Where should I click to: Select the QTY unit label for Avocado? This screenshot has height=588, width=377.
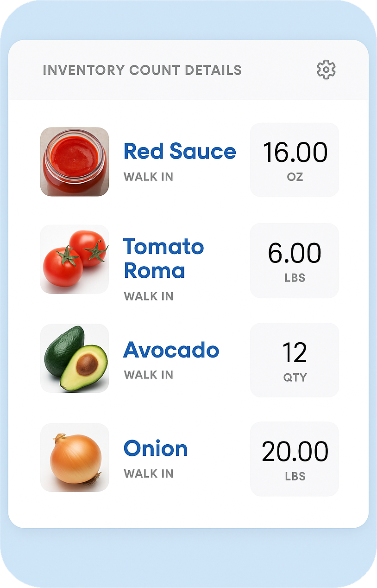(x=295, y=377)
